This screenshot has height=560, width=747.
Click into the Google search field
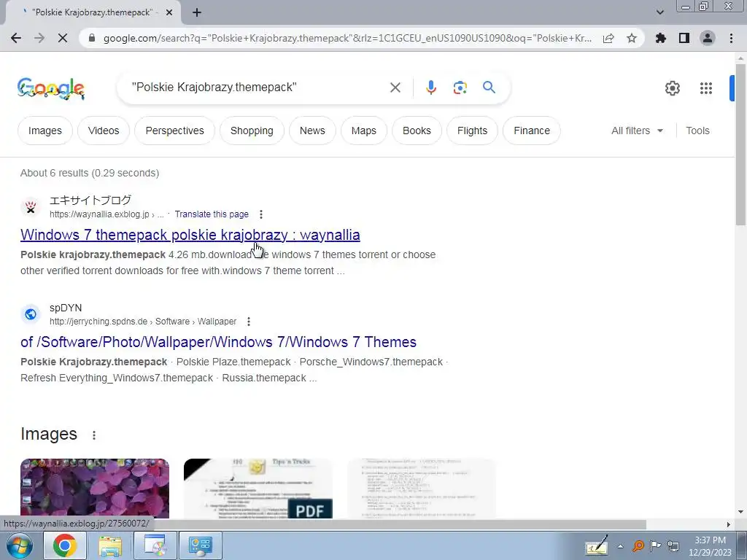(258, 87)
